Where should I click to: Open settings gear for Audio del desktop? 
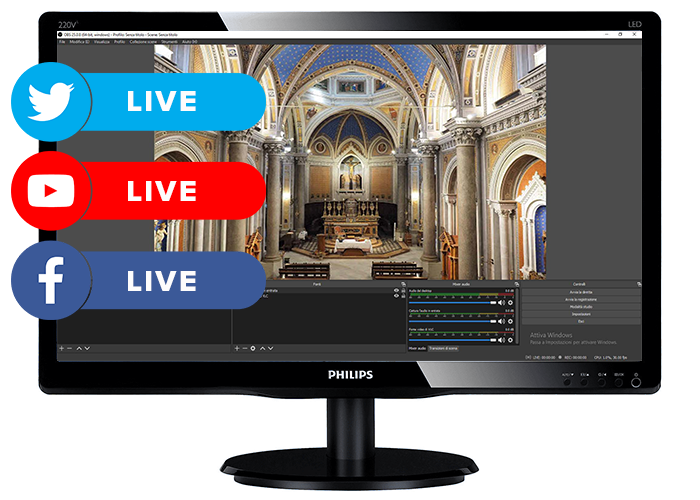point(511,302)
